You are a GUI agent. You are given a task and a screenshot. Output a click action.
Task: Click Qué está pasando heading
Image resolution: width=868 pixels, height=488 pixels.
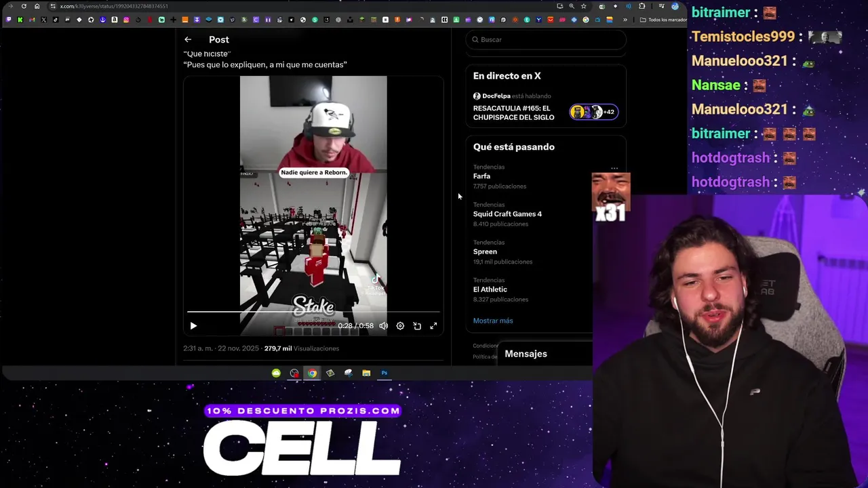click(514, 147)
